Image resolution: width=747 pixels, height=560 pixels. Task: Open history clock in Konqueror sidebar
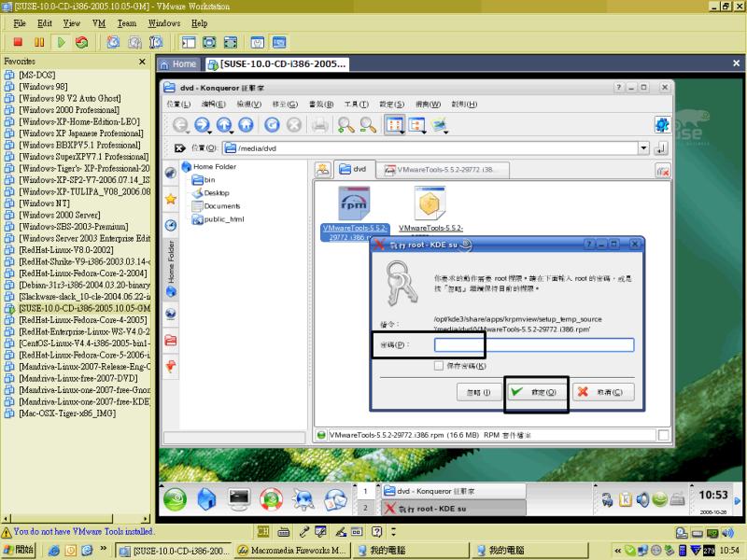(x=171, y=225)
